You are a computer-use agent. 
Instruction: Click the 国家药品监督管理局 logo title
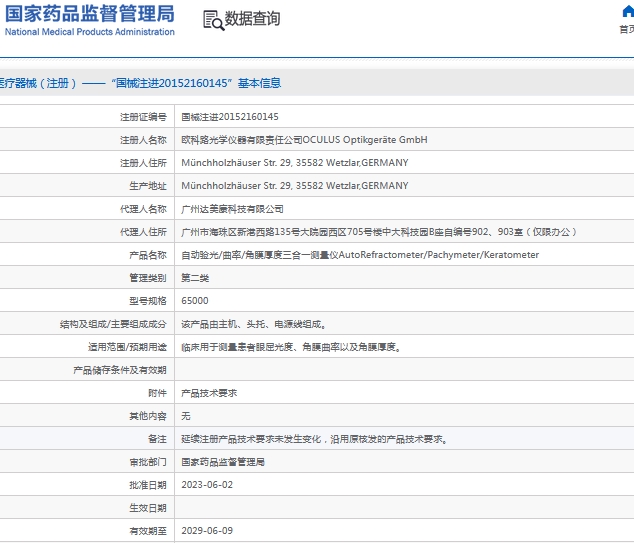coord(89,13)
